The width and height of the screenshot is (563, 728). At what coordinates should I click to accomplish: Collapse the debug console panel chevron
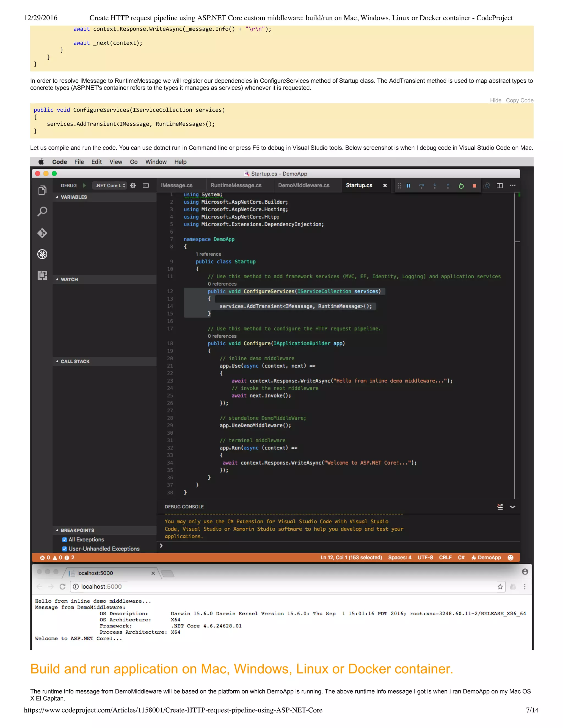click(513, 507)
